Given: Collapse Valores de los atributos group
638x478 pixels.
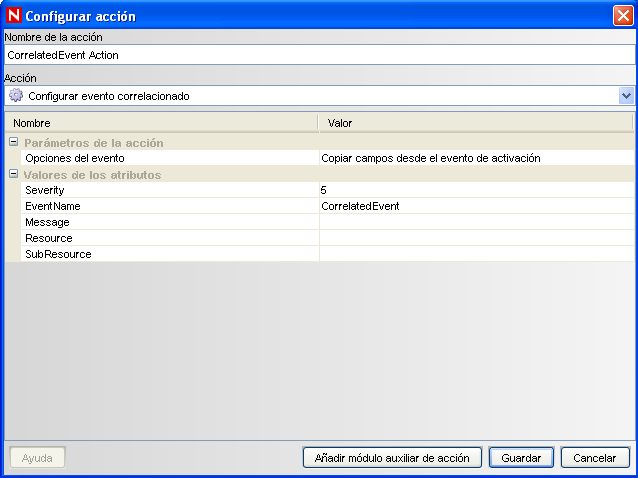Looking at the screenshot, I should point(13,174).
